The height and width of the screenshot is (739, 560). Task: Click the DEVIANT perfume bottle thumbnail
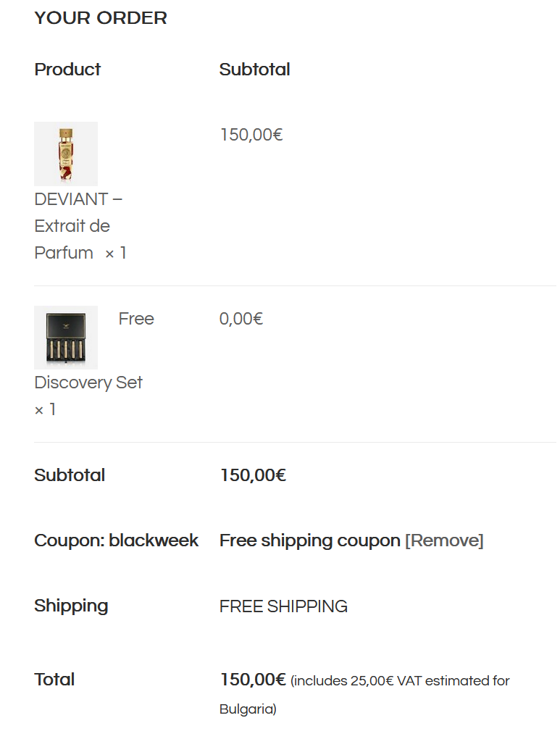point(66,154)
